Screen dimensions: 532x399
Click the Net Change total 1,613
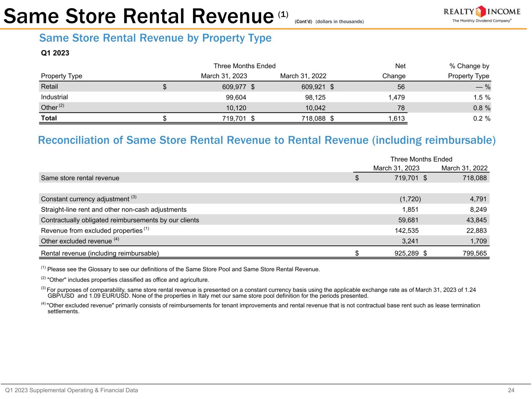tap(396, 118)
